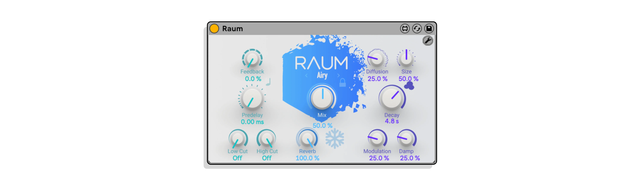Click the Predelay value 0.00 ms
644x185 pixels.
pyautogui.click(x=252, y=122)
